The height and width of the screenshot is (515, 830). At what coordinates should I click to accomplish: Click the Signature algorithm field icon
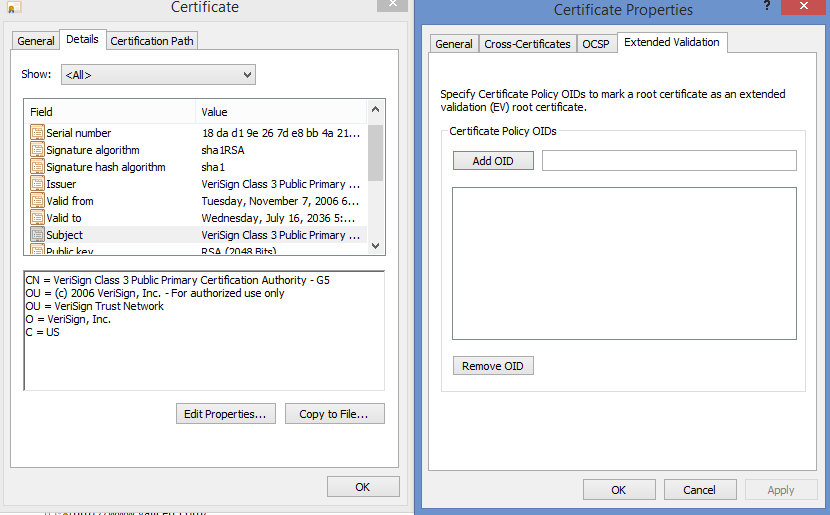37,149
